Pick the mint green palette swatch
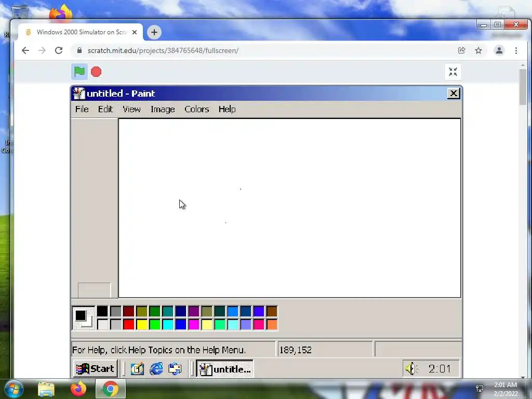Screen dimensions: 532x399 coord(220,324)
